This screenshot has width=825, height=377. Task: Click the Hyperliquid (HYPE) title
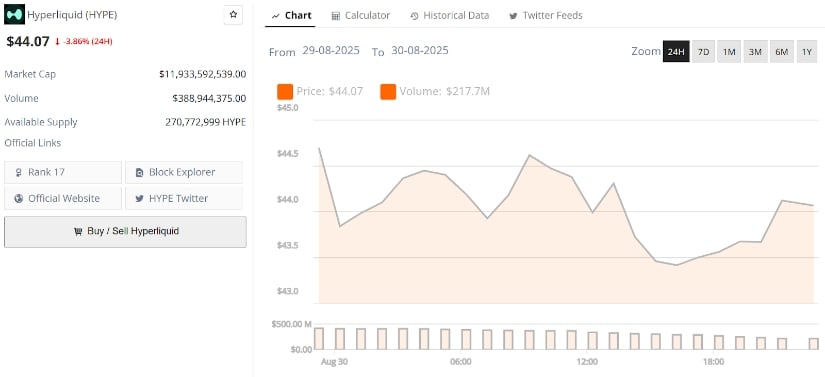point(72,15)
